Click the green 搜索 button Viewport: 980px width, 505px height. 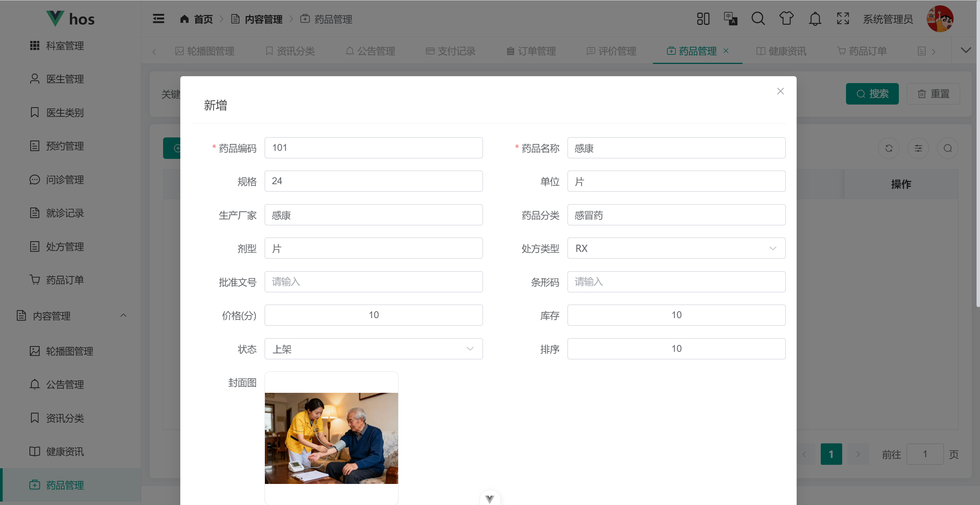click(872, 94)
